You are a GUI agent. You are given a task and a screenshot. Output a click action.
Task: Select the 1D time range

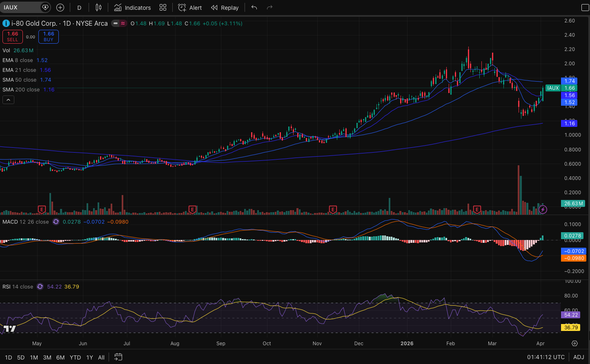click(x=8, y=357)
